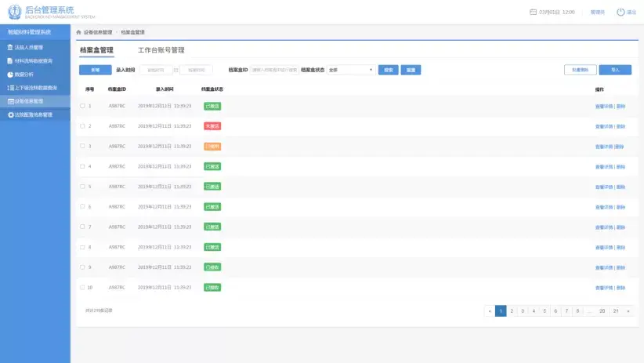The width and height of the screenshot is (644, 363).
Task: Open 数据分析 via its pie chart icon
Action: [x=10, y=74]
